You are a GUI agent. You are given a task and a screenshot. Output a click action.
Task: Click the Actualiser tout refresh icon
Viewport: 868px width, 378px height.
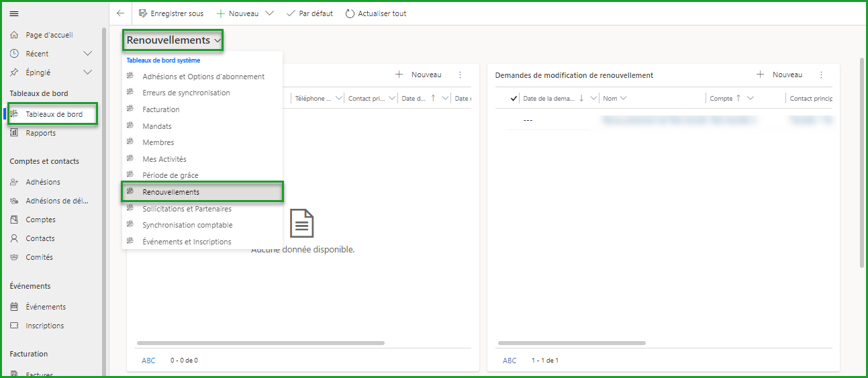350,13
